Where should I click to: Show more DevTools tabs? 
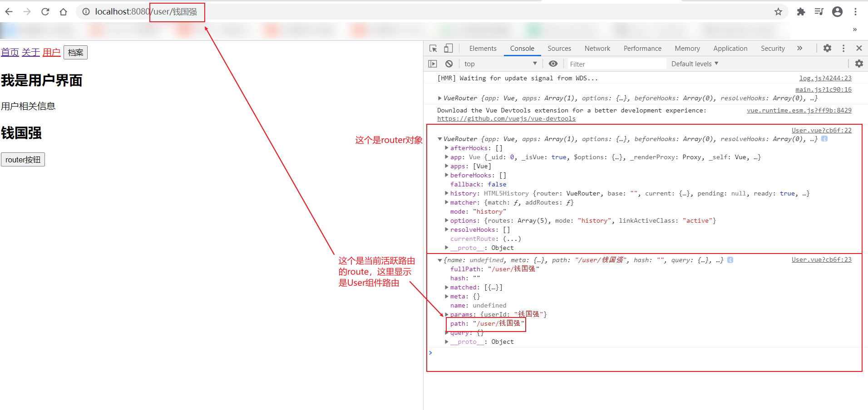click(x=799, y=48)
